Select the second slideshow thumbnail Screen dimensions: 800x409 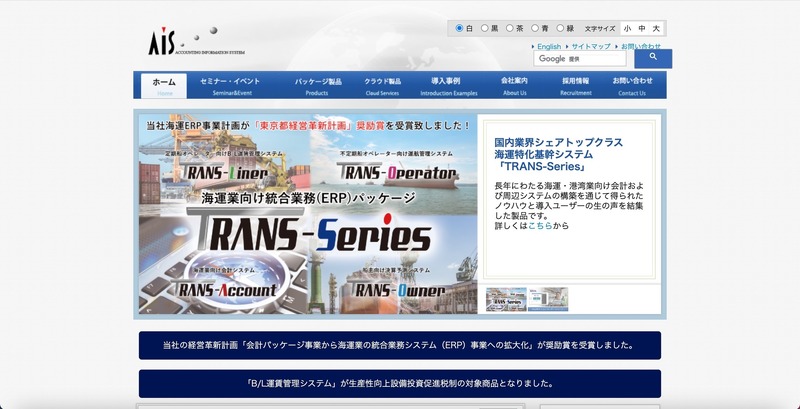pyautogui.click(x=548, y=299)
